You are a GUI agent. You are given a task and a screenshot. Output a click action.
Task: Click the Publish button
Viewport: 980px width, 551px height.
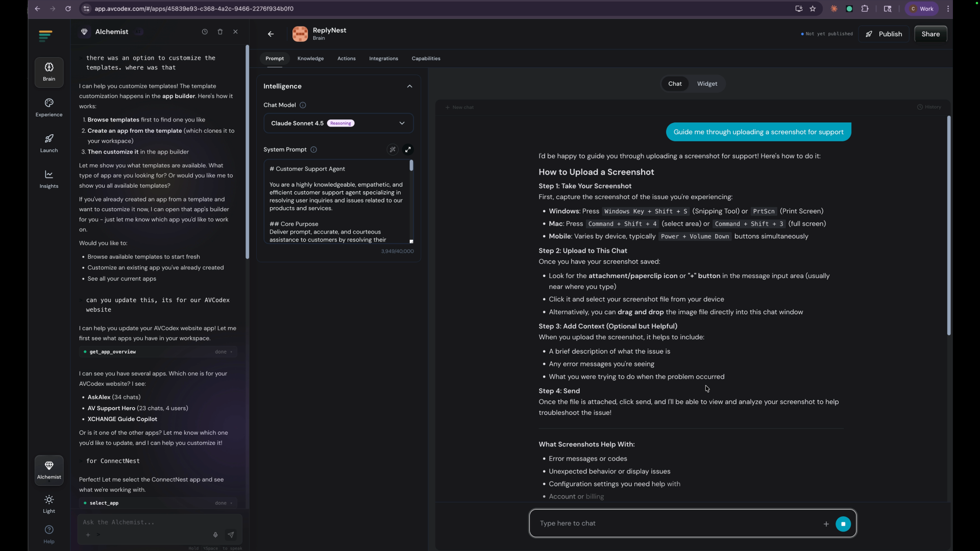884,34
